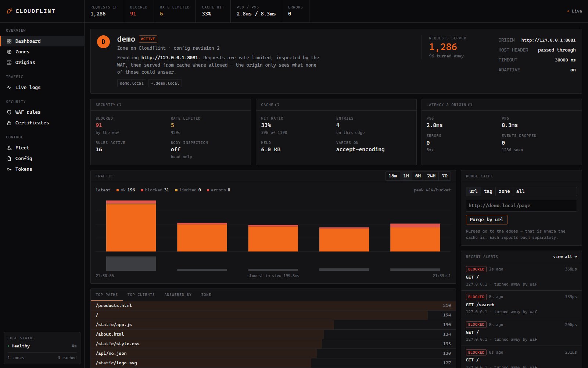This screenshot has height=368, width=588.
Task: Click the demo.local hostname tag
Action: click(132, 84)
